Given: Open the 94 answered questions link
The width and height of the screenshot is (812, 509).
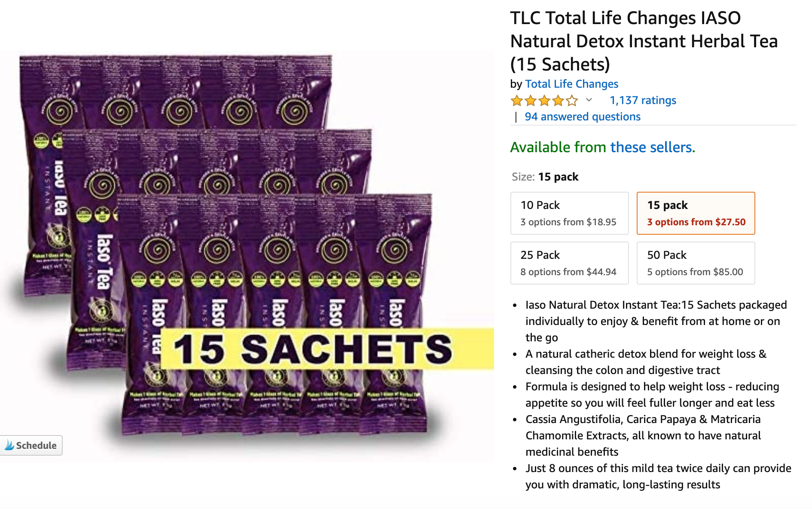Looking at the screenshot, I should [582, 117].
